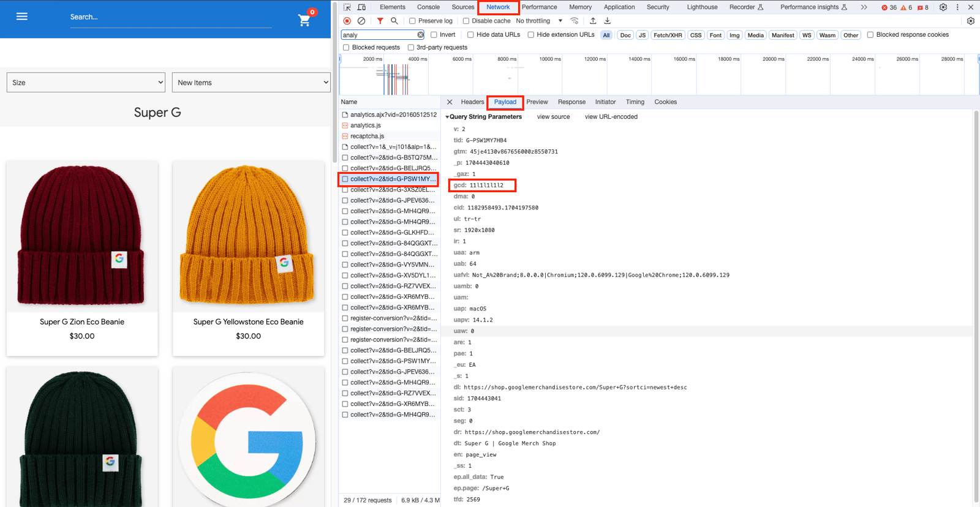The image size is (980, 507).
Task: Open the Timing tab of request
Action: 635,102
